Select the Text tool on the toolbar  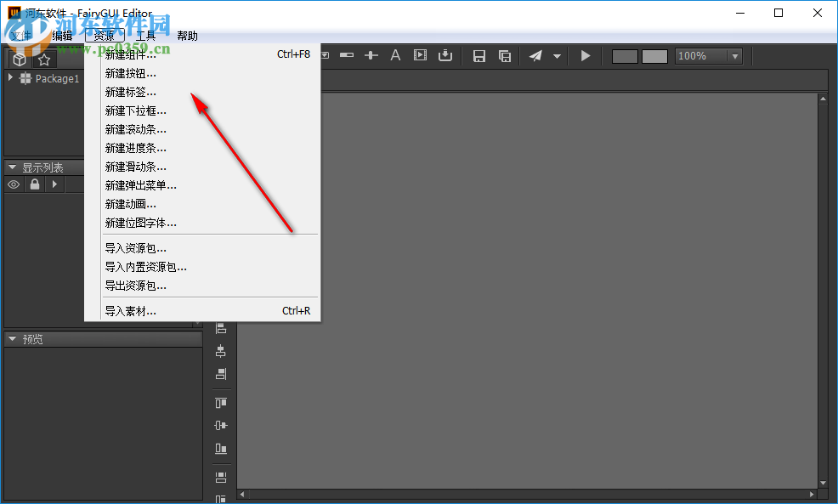(x=396, y=54)
